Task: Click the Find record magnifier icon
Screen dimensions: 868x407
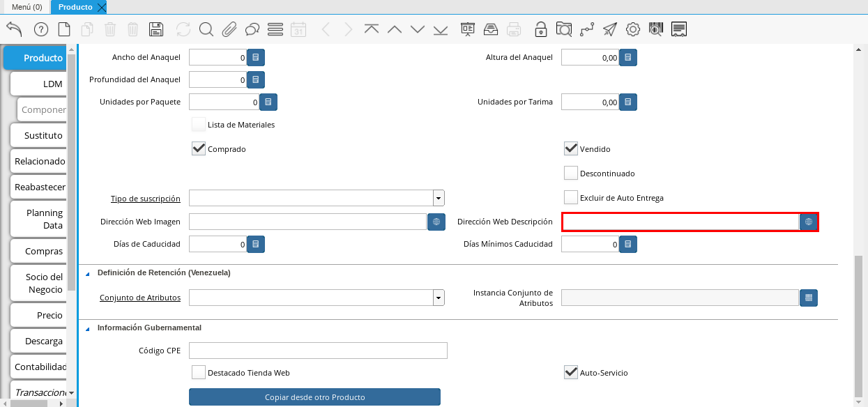Action: click(x=206, y=29)
